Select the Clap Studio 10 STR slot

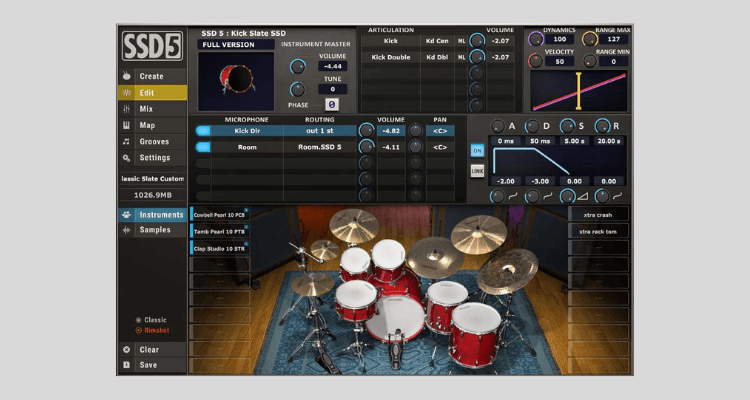[x=220, y=248]
